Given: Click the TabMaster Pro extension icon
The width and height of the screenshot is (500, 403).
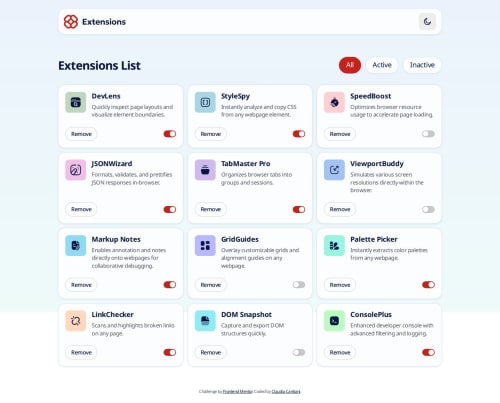Looking at the screenshot, I should [205, 170].
